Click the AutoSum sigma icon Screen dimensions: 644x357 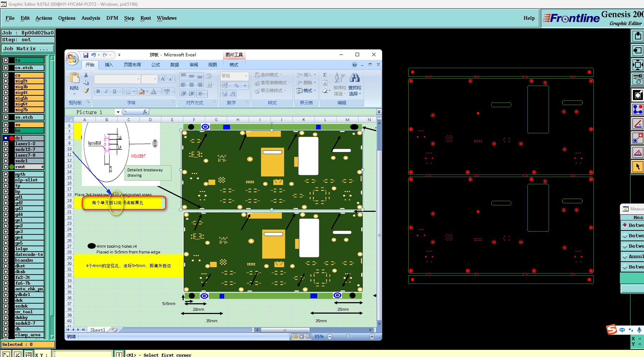point(325,75)
